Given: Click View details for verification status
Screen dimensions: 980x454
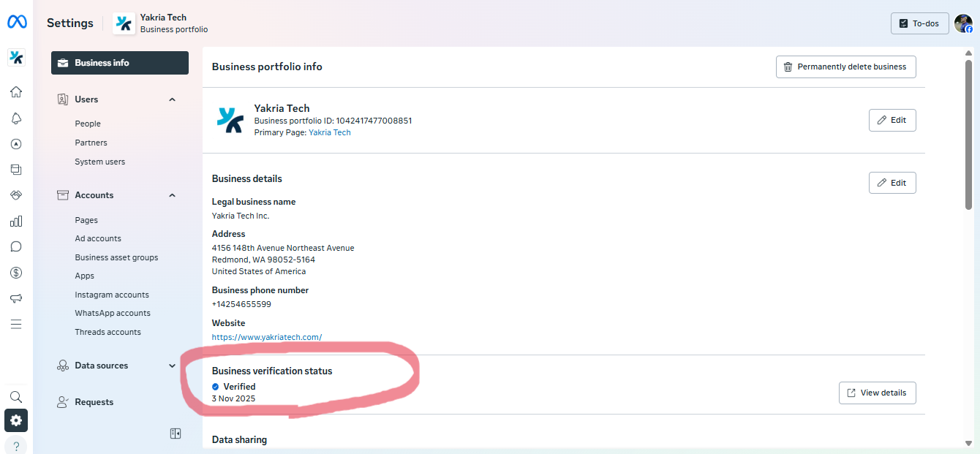Looking at the screenshot, I should click(x=877, y=393).
